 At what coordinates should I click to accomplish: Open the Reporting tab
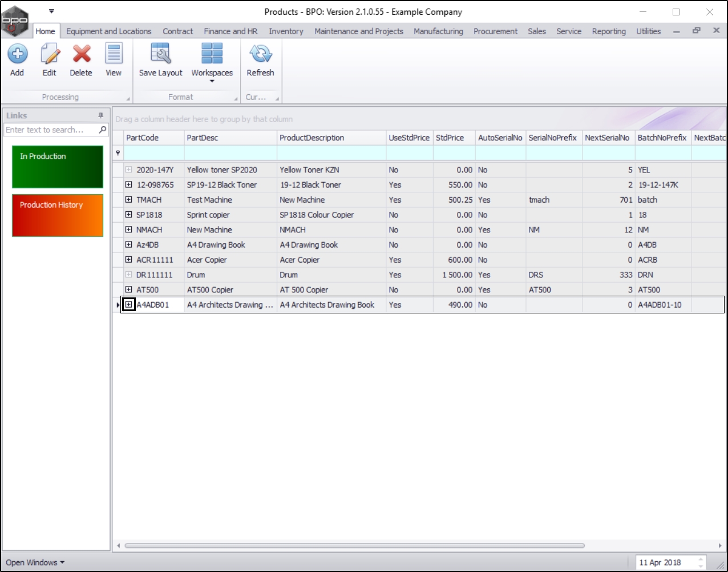609,31
